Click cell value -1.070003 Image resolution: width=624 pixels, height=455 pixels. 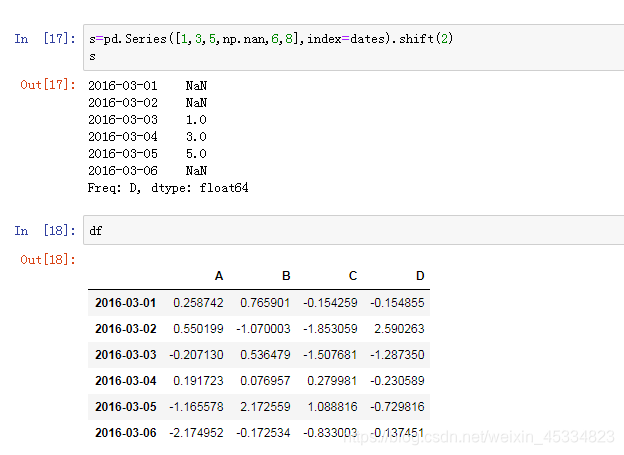tap(263, 329)
